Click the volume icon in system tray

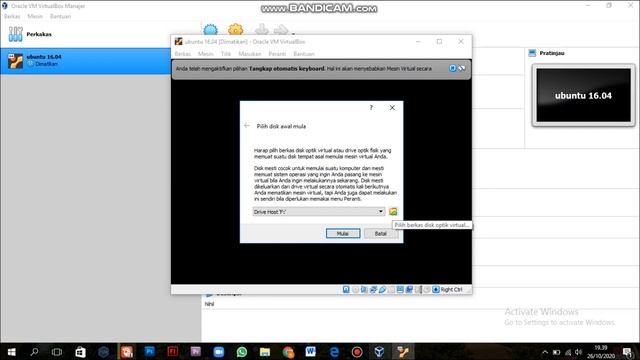coord(578,352)
